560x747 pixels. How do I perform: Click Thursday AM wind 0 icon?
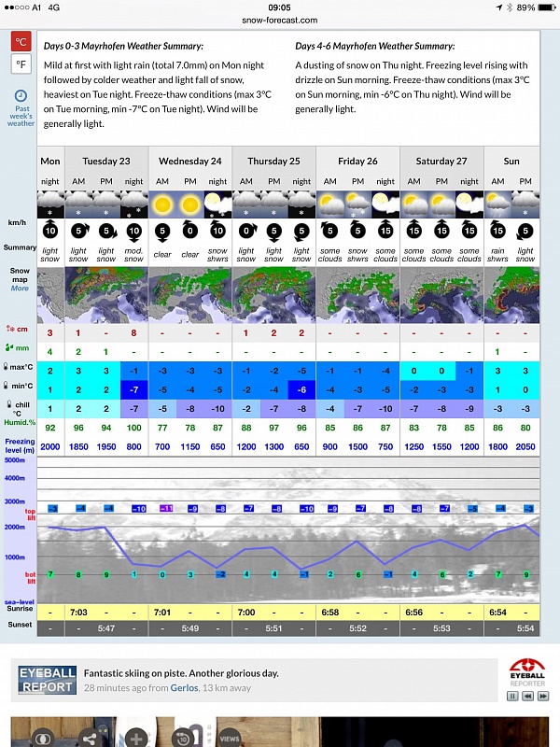click(x=246, y=231)
